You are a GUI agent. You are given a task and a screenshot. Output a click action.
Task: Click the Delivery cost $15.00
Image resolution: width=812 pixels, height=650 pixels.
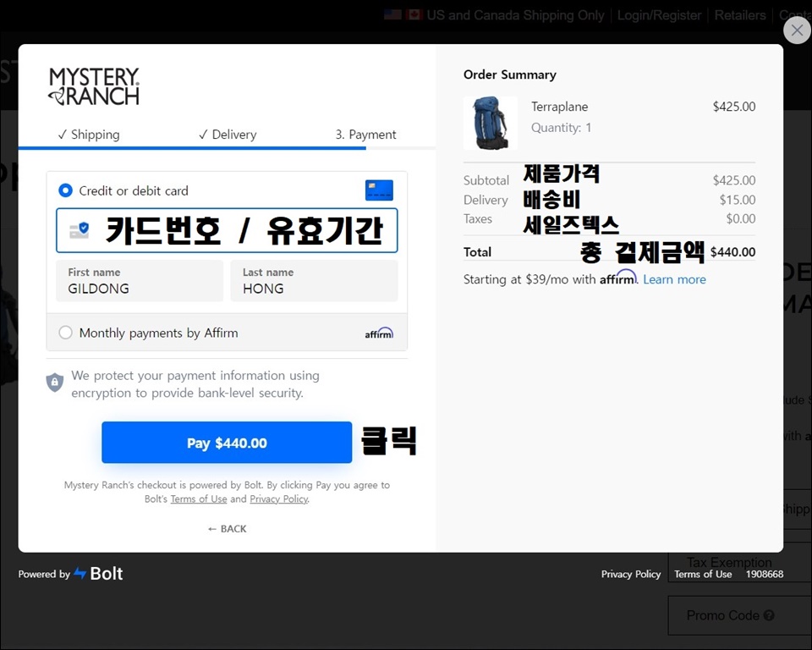(738, 200)
